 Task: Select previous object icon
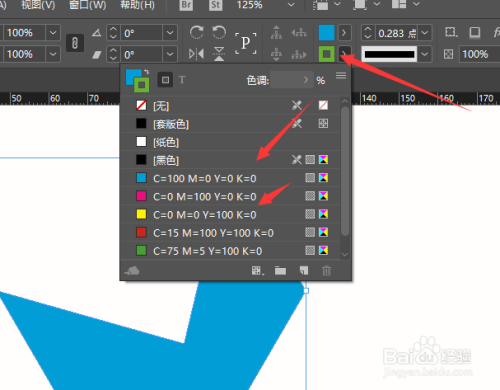pyautogui.click(x=299, y=33)
